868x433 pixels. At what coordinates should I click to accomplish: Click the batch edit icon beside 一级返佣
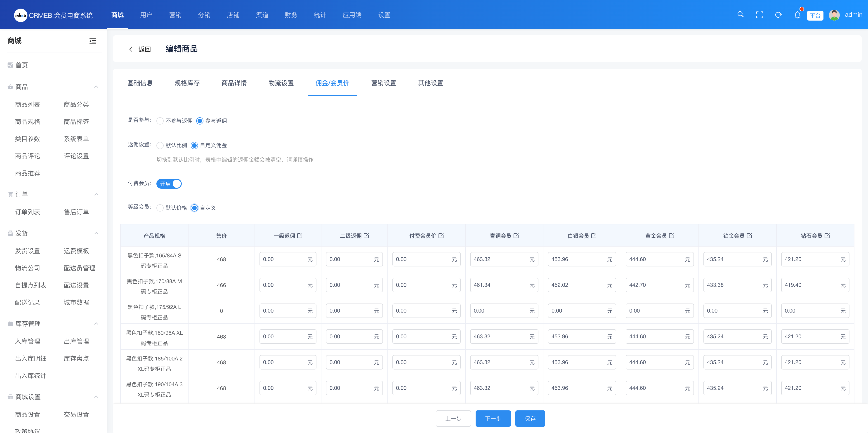(300, 235)
